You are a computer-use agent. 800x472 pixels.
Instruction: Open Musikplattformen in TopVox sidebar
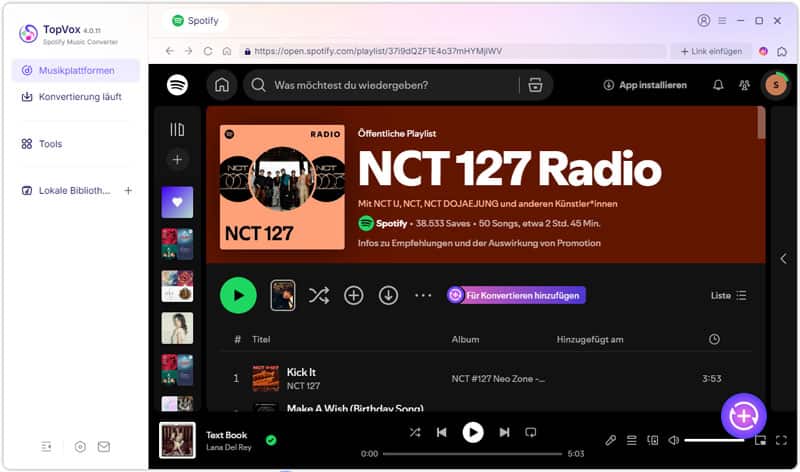(76, 70)
